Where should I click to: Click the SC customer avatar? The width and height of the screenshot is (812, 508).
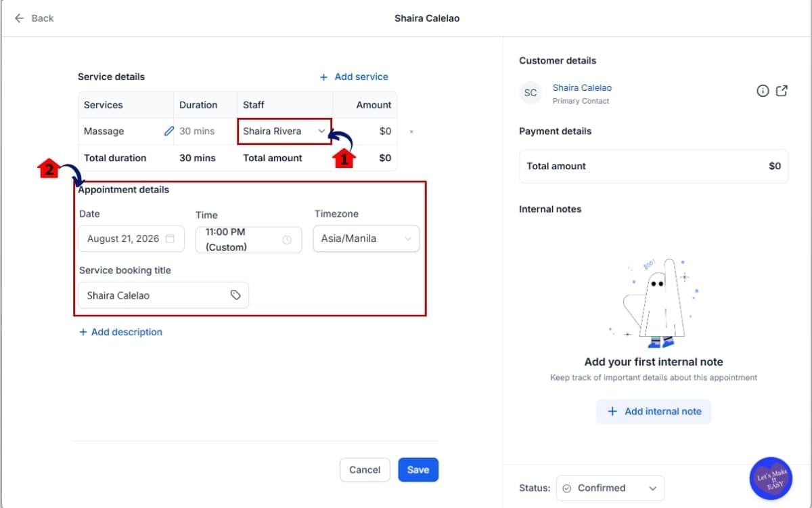point(531,93)
